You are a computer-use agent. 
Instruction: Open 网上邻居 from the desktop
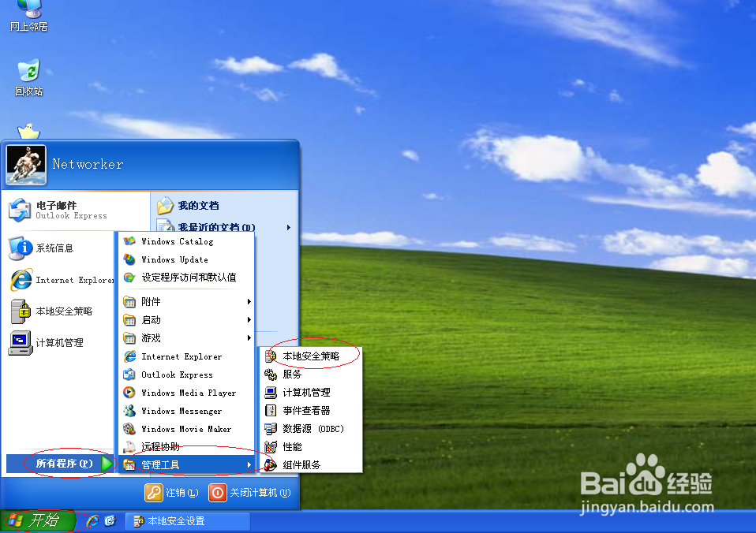coord(28,16)
